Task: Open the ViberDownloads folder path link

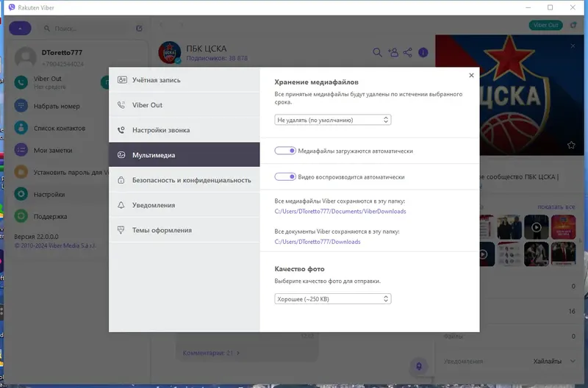Action: 340,212
